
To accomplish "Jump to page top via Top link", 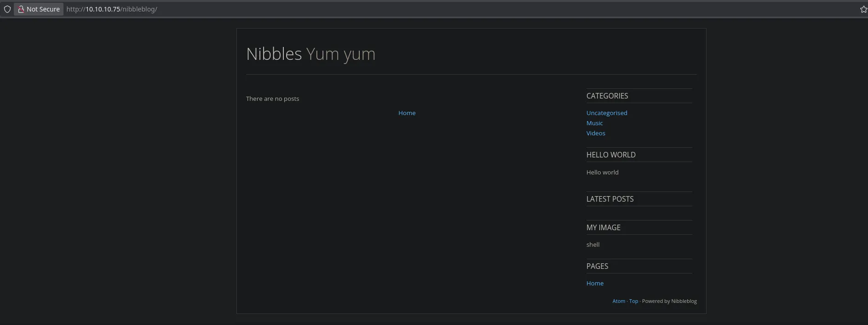I will click(x=633, y=301).
